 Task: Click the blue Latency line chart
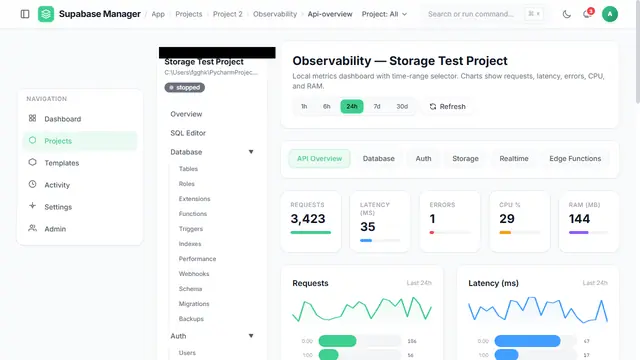click(538, 309)
